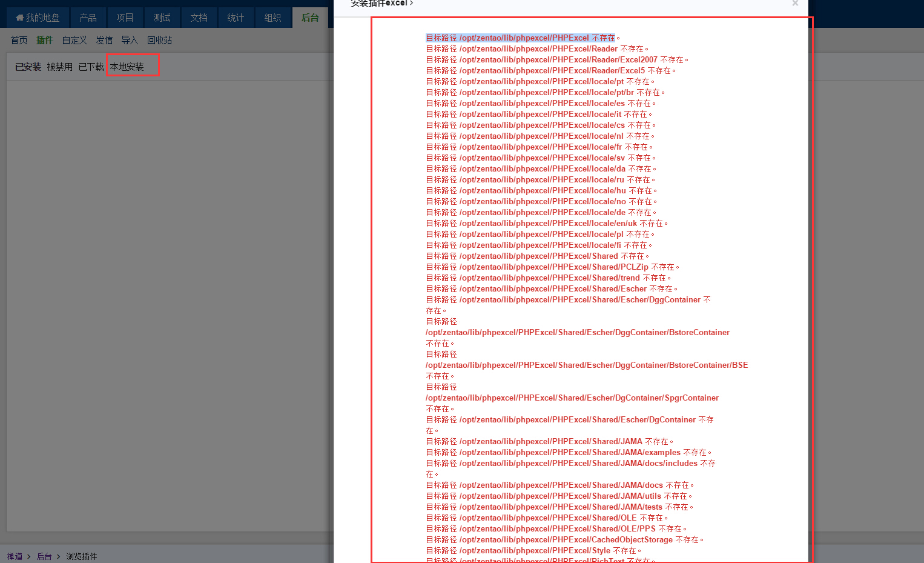Viewport: 924px width, 563px height.
Task: Select the 文档 navigation tab
Action: point(199,18)
